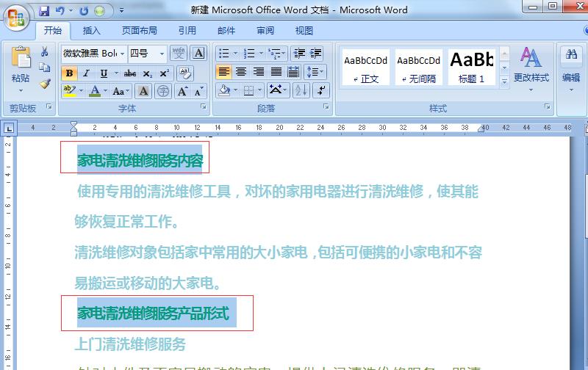Viewport: 588px width, 370px height.
Task: Toggle numbered list
Action: coord(249,54)
